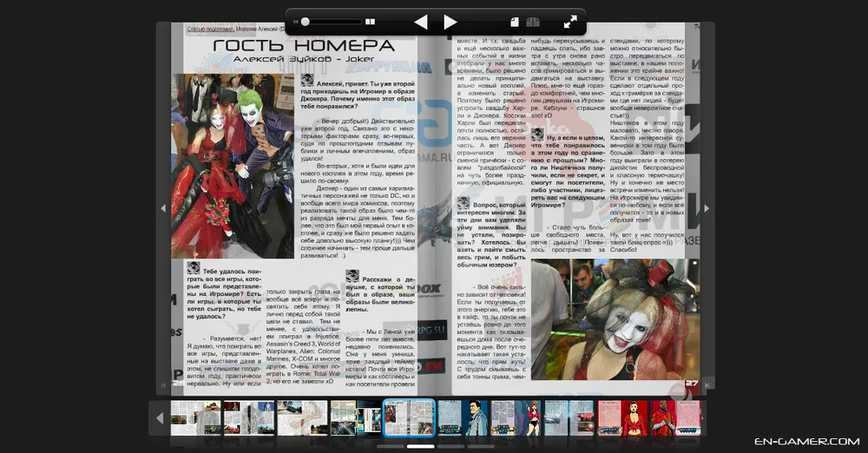Flip to next page using right edge arrow

click(x=706, y=208)
